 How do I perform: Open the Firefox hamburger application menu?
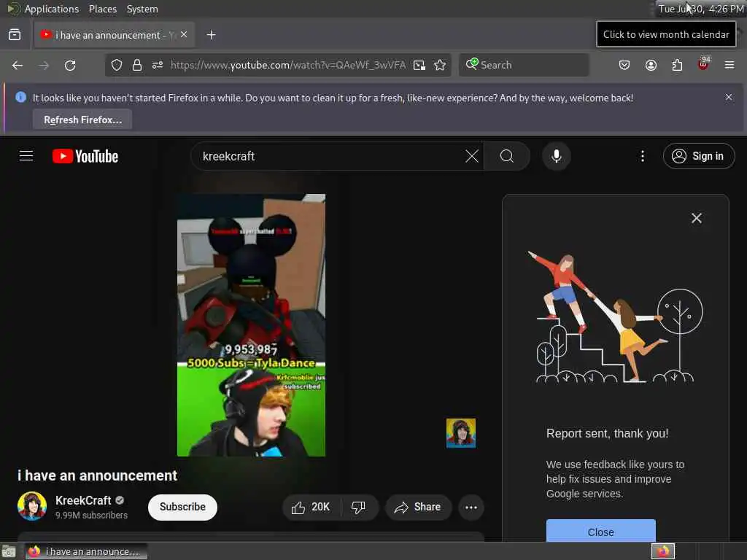tap(729, 65)
